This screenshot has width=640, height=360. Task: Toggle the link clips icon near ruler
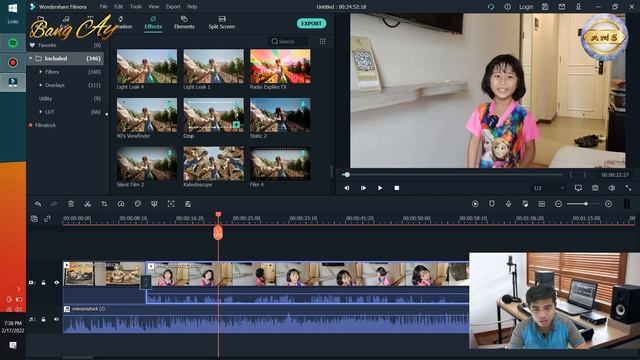(x=47, y=219)
